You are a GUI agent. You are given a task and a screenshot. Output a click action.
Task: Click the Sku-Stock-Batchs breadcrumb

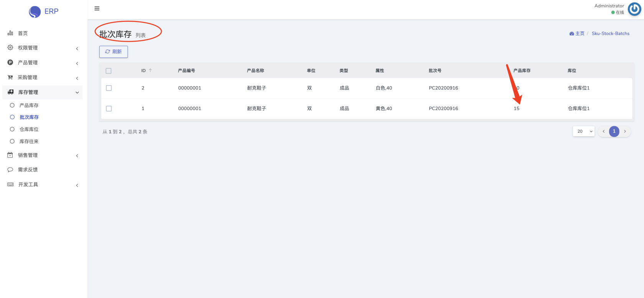[611, 34]
